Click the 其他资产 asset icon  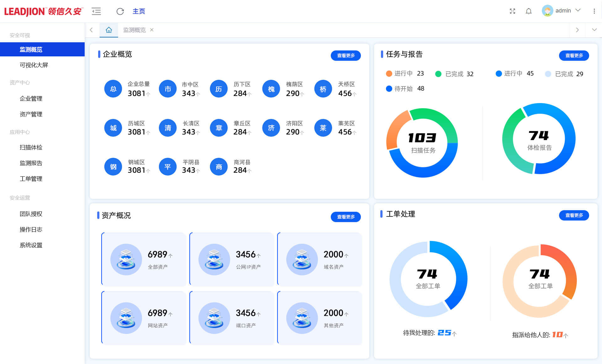tap(302, 318)
